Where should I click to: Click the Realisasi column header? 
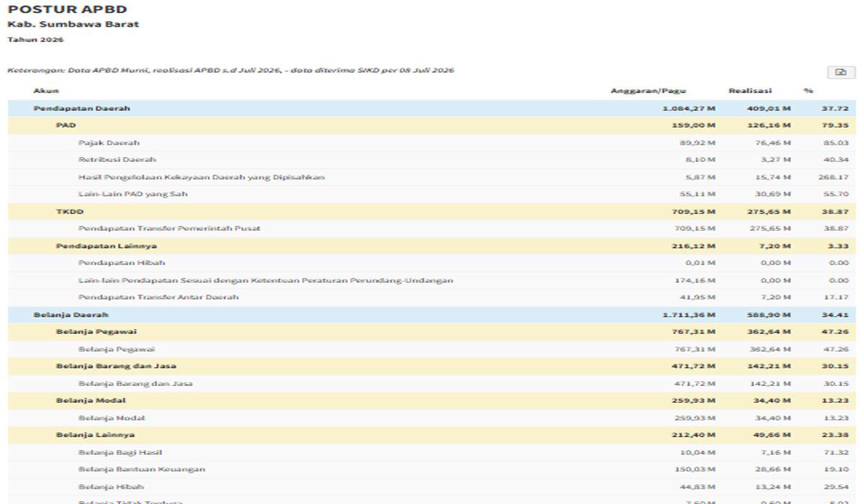(750, 91)
